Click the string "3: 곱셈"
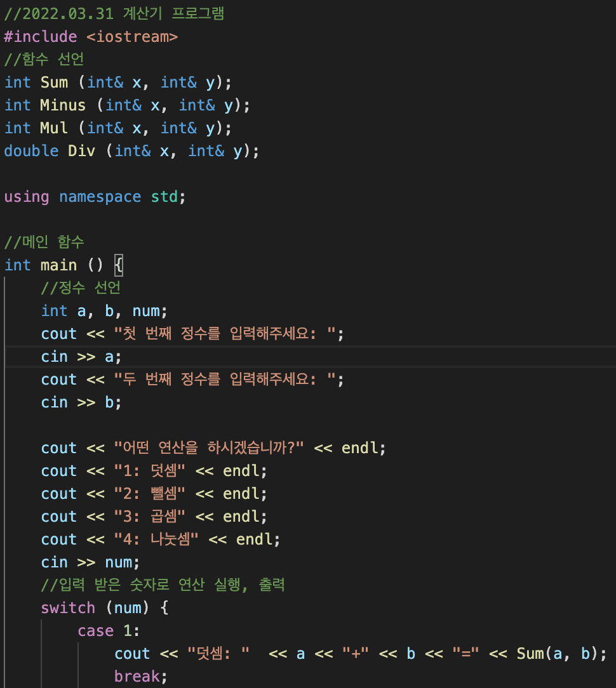This screenshot has width=616, height=688. click(x=150, y=516)
